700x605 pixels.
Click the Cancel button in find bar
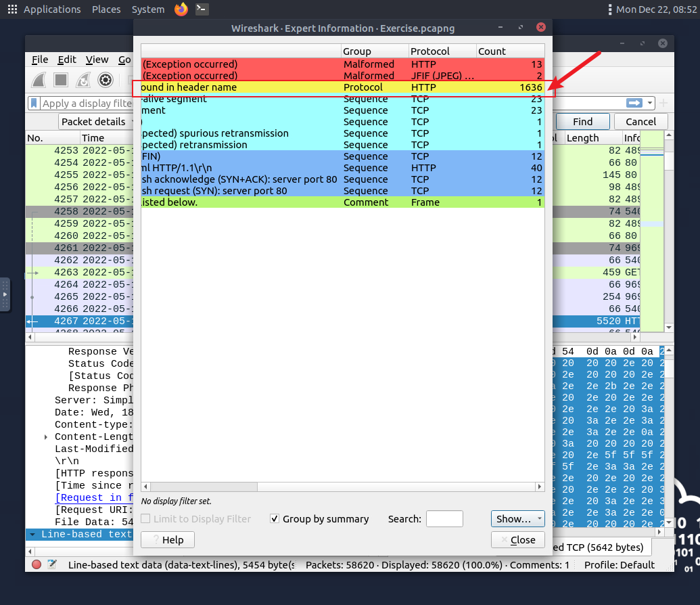pyautogui.click(x=640, y=122)
